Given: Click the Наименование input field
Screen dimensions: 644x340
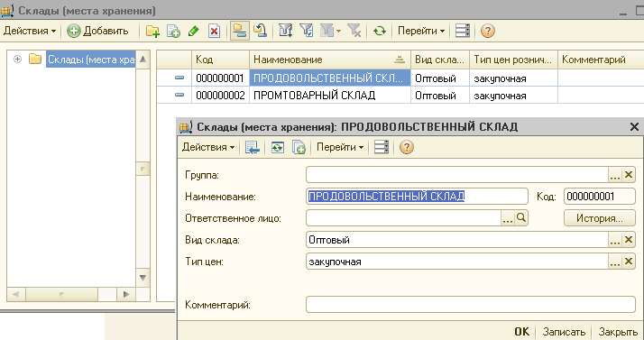Looking at the screenshot, I should point(417,197).
